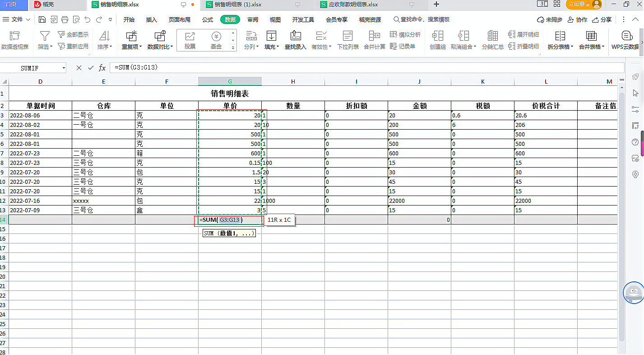
Task: Click the 有效性 data validation icon
Action: pyautogui.click(x=321, y=36)
